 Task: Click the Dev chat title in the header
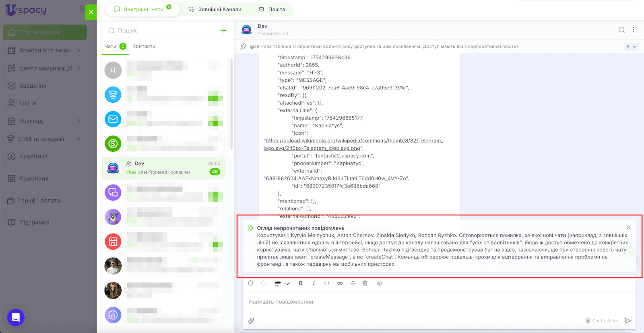point(262,26)
